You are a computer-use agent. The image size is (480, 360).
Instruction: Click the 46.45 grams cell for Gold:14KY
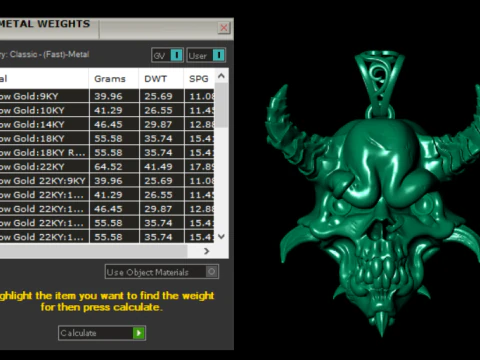point(114,124)
